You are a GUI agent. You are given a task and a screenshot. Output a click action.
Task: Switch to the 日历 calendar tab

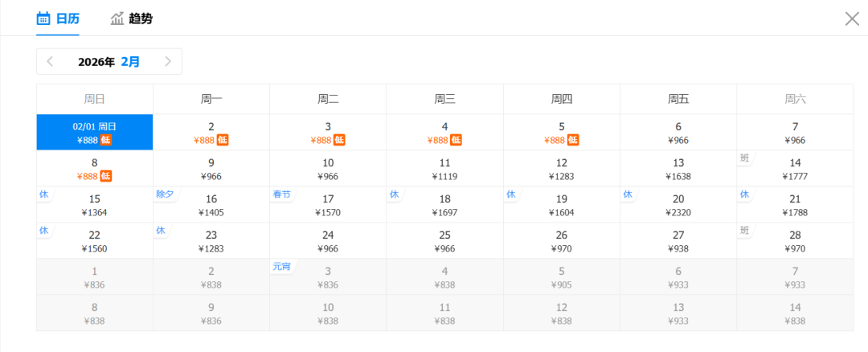click(67, 18)
